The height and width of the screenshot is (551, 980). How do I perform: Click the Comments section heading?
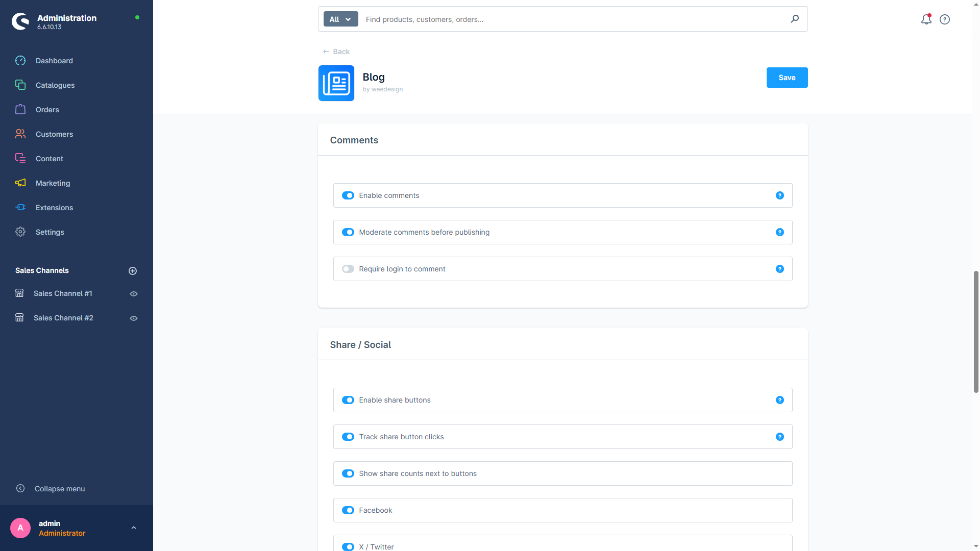(x=354, y=140)
